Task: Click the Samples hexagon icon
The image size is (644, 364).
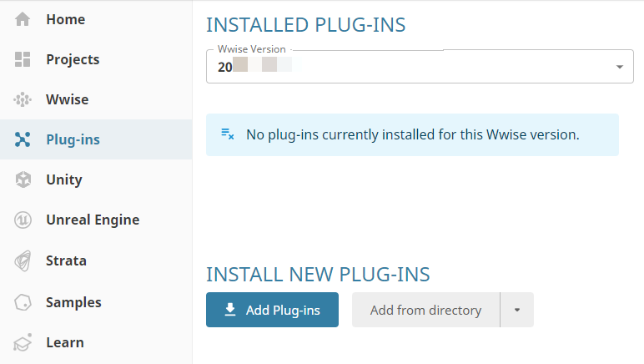Action: [x=23, y=302]
